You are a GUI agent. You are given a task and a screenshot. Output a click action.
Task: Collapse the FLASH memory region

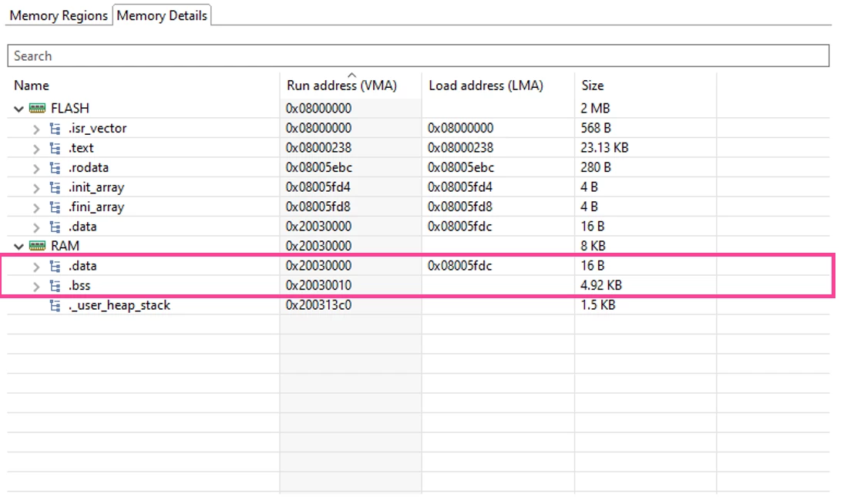(18, 109)
